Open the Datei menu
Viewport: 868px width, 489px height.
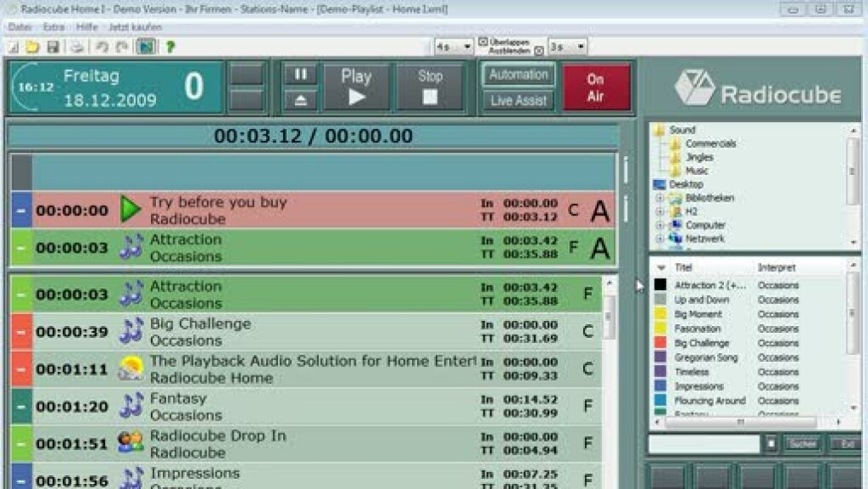click(20, 27)
